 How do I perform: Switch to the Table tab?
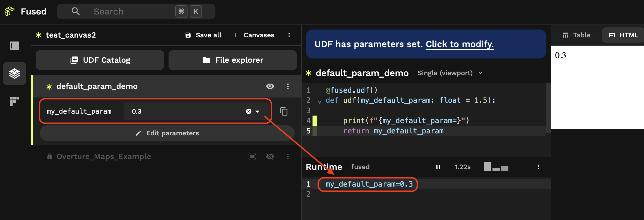[x=576, y=35]
